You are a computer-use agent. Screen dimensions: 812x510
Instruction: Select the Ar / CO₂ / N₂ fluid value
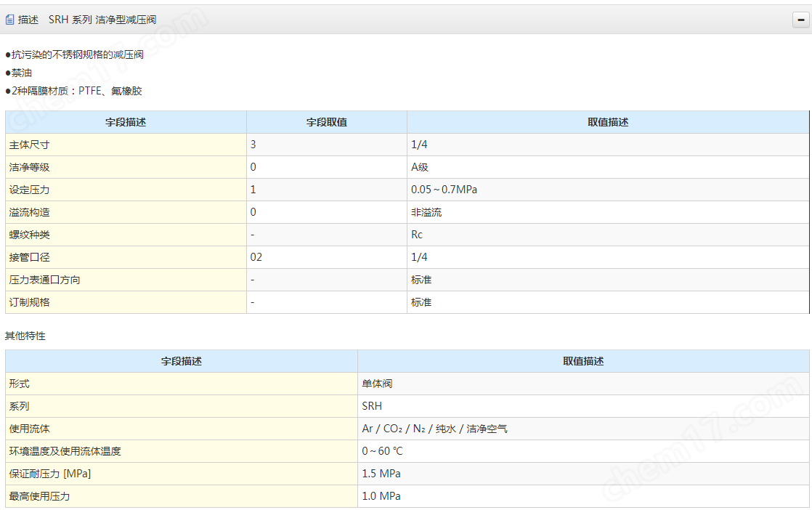click(x=583, y=429)
